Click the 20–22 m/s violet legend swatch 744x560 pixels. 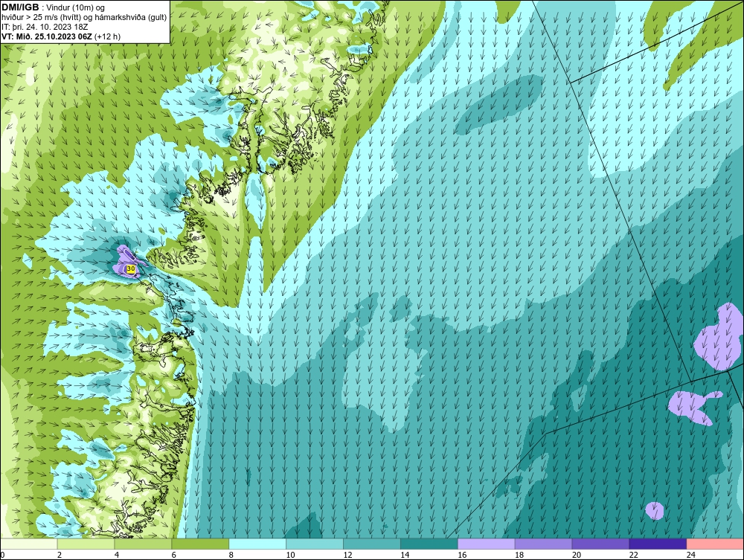(600, 544)
